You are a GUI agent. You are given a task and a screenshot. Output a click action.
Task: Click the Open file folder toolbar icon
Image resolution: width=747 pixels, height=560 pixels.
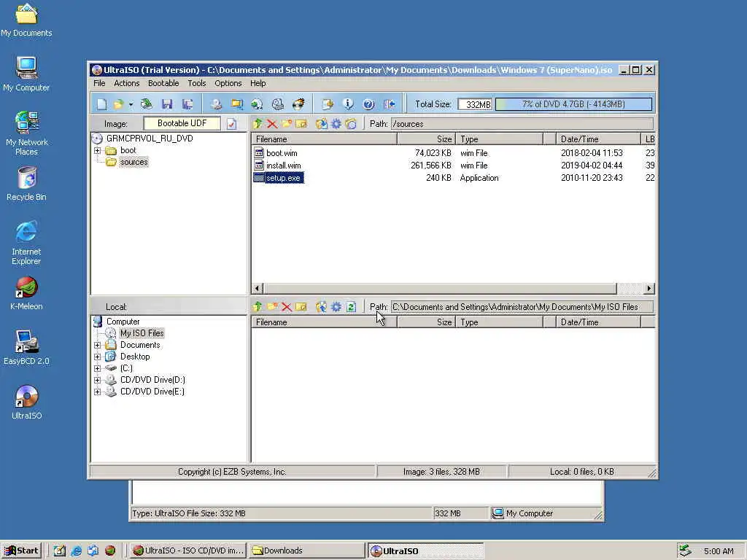click(118, 104)
